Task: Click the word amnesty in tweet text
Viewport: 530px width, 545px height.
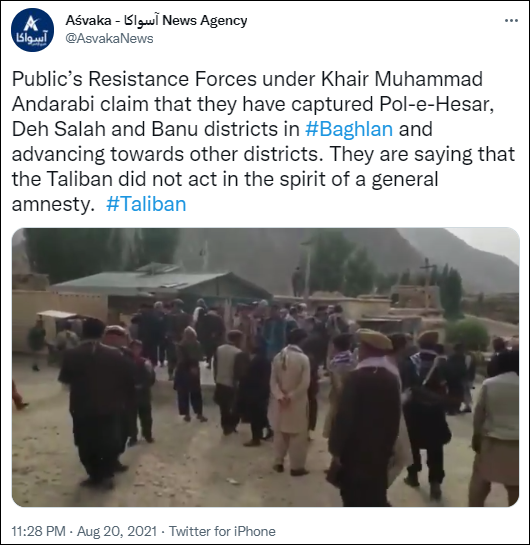Action: [x=53, y=205]
